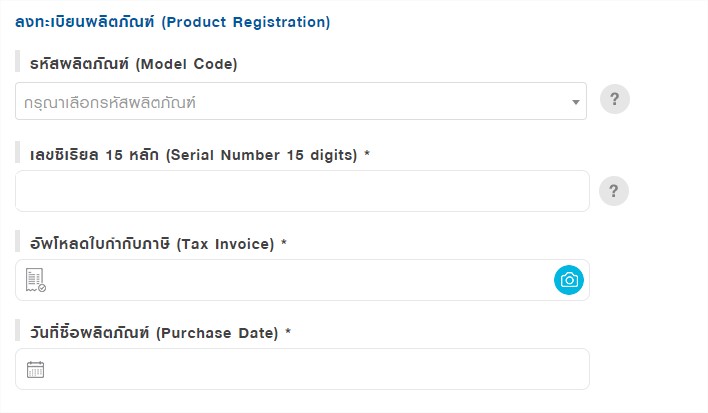Click the gray marker beside Model Code label
Image resolution: width=708 pixels, height=413 pixels.
[x=18, y=61]
